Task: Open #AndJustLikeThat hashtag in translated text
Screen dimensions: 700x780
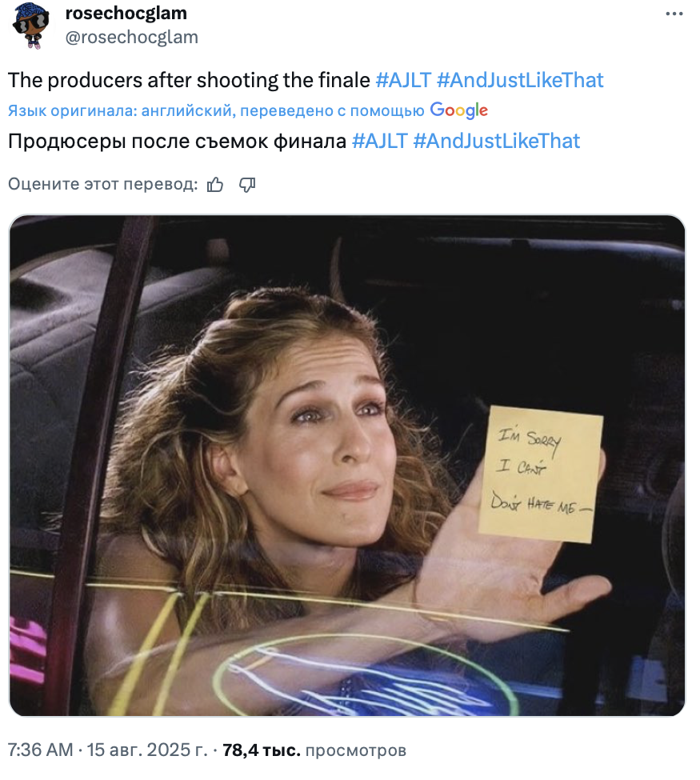Action: (497, 142)
